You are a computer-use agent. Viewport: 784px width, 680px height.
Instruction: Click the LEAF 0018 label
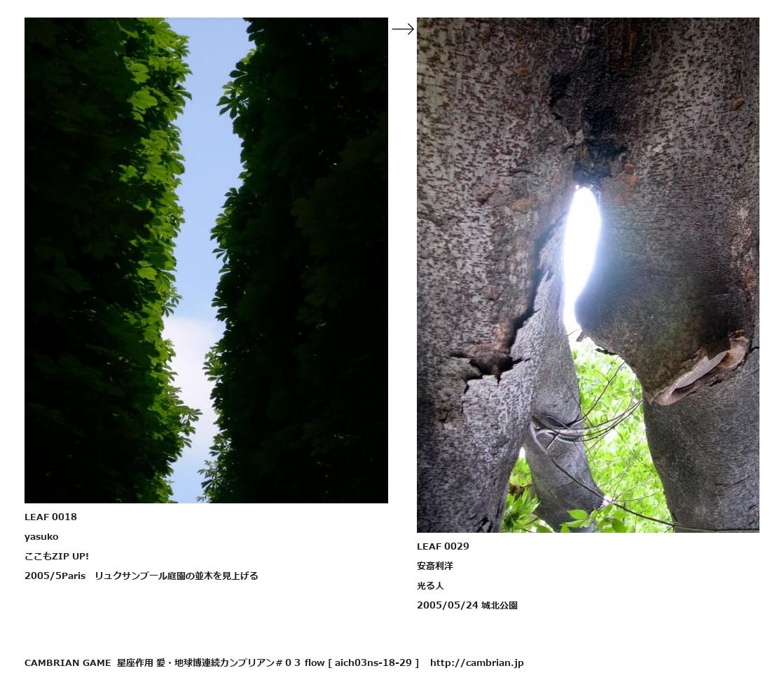pos(50,517)
